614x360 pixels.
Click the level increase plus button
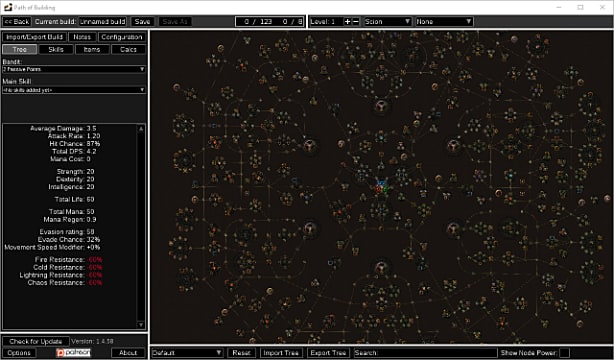pyautogui.click(x=347, y=22)
